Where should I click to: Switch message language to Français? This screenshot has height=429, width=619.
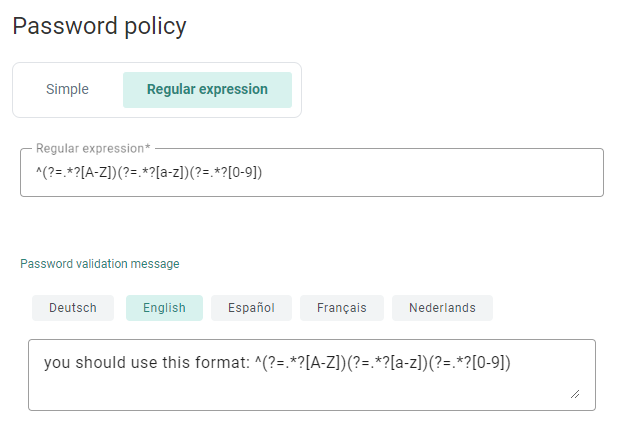click(341, 308)
